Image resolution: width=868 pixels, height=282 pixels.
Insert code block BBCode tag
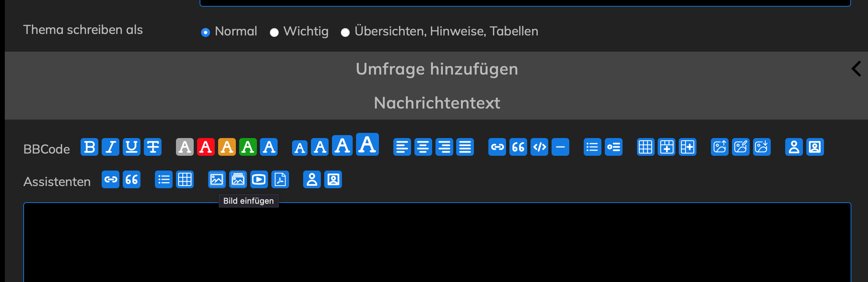pos(539,147)
